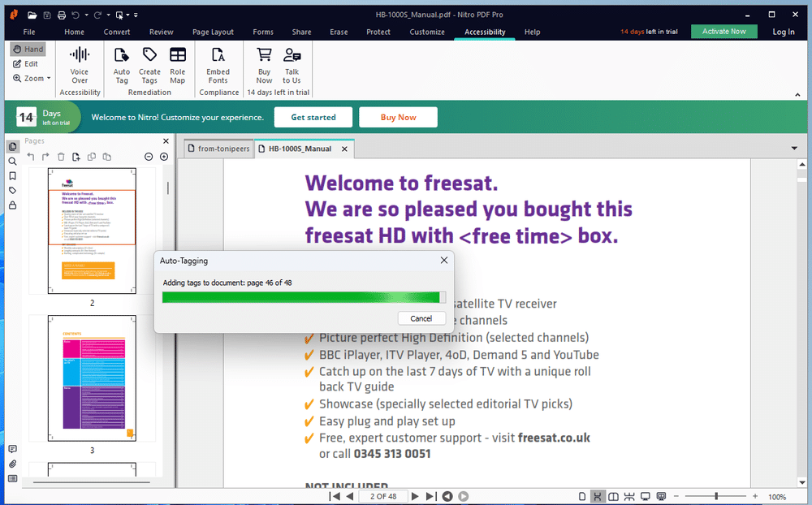Click the insert page icon in Pages panel
Image resolution: width=812 pixels, height=505 pixels.
pyautogui.click(x=76, y=156)
